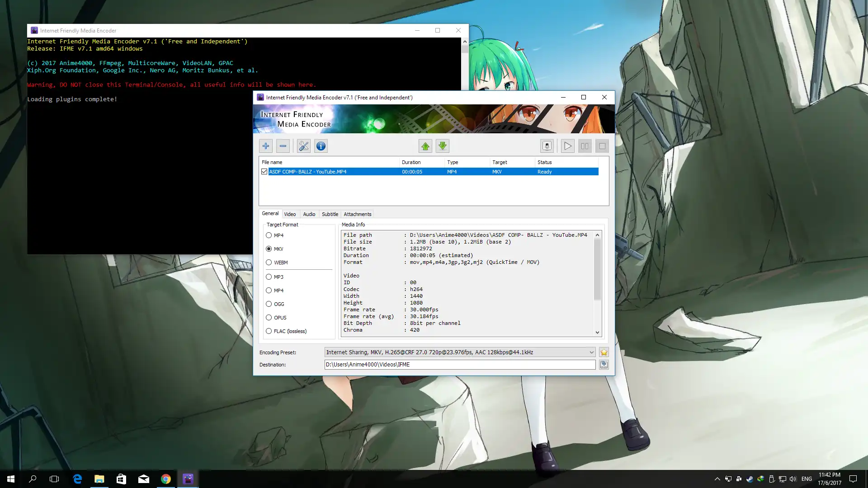This screenshot has height=488, width=868.
Task: Click Media Info scrollbar down arrow
Action: click(598, 332)
